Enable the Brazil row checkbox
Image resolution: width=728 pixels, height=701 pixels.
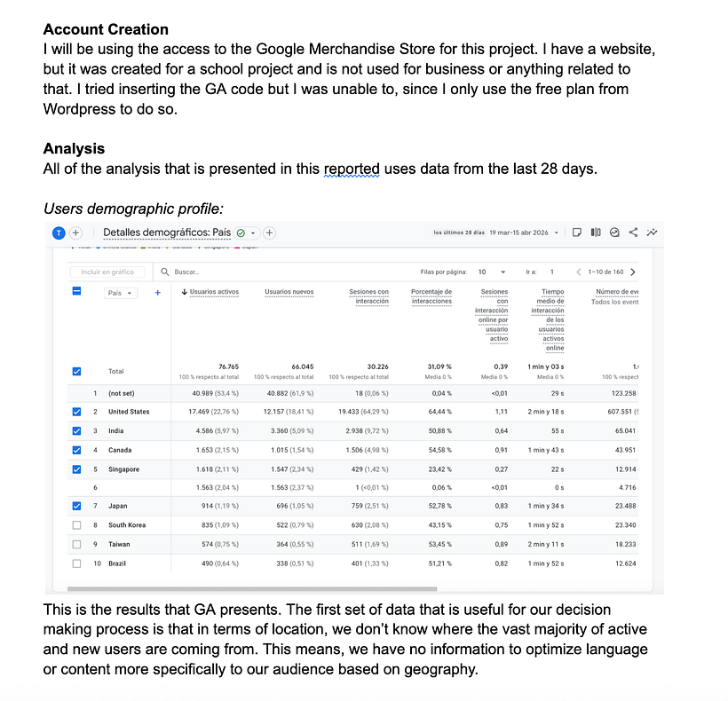click(76, 563)
